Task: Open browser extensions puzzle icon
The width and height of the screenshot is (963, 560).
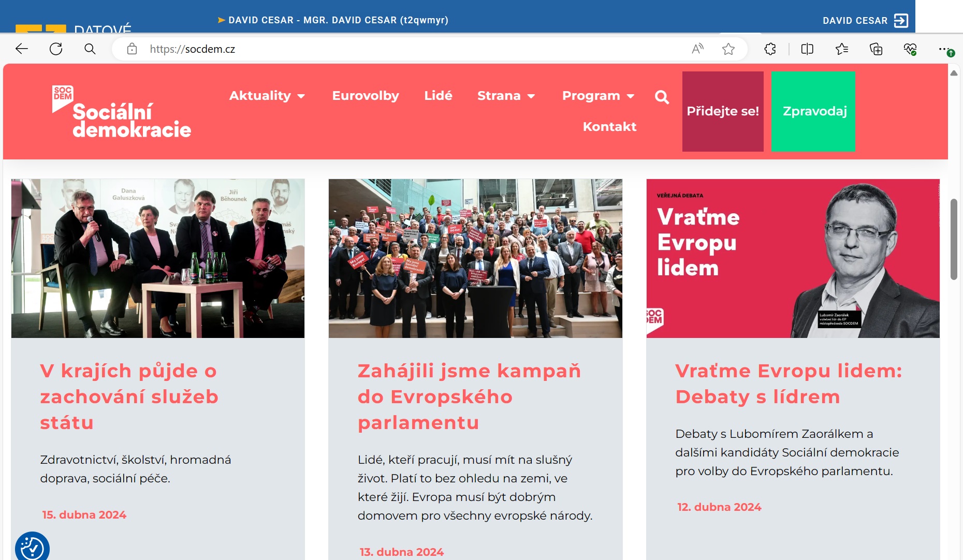Action: (x=770, y=49)
